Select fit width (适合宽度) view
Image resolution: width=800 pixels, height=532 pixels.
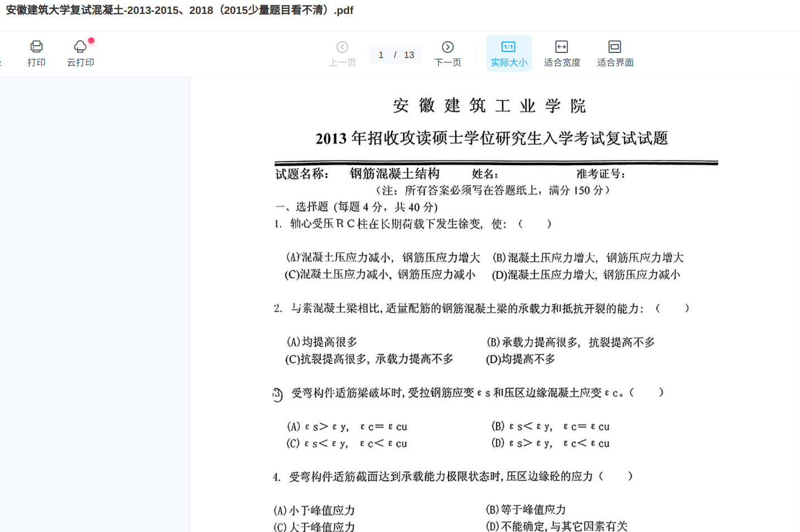click(562, 53)
